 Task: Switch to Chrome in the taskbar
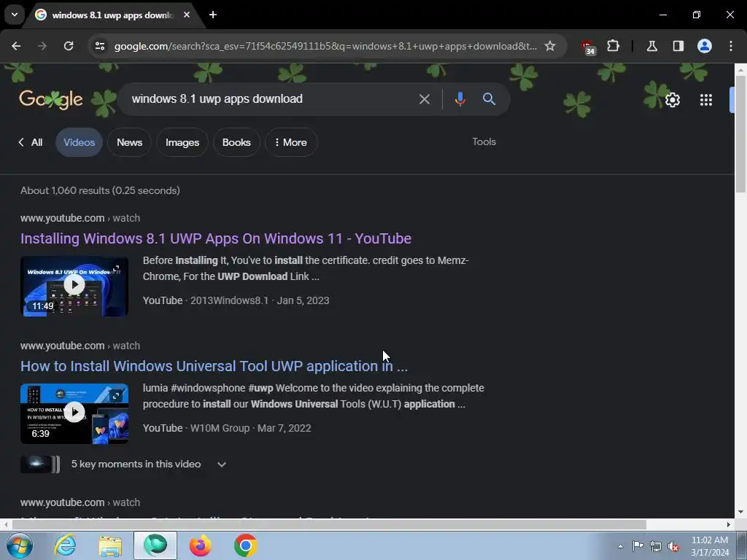pyautogui.click(x=246, y=545)
